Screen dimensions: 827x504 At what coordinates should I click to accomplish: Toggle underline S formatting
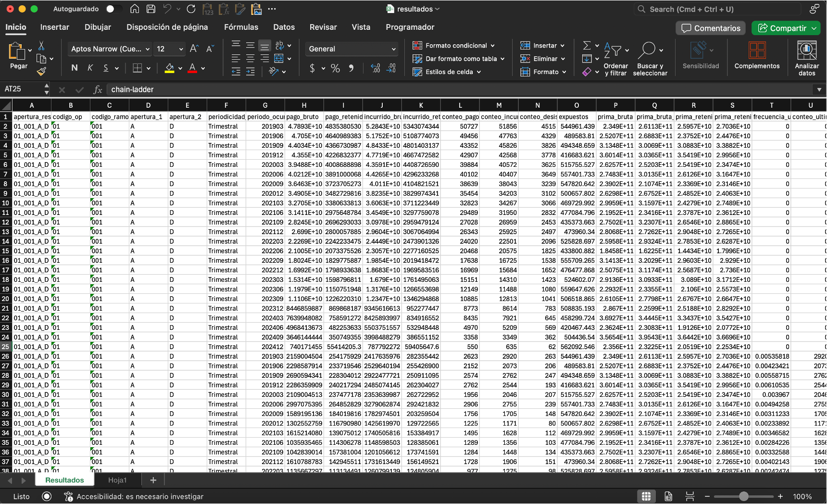pyautogui.click(x=106, y=68)
